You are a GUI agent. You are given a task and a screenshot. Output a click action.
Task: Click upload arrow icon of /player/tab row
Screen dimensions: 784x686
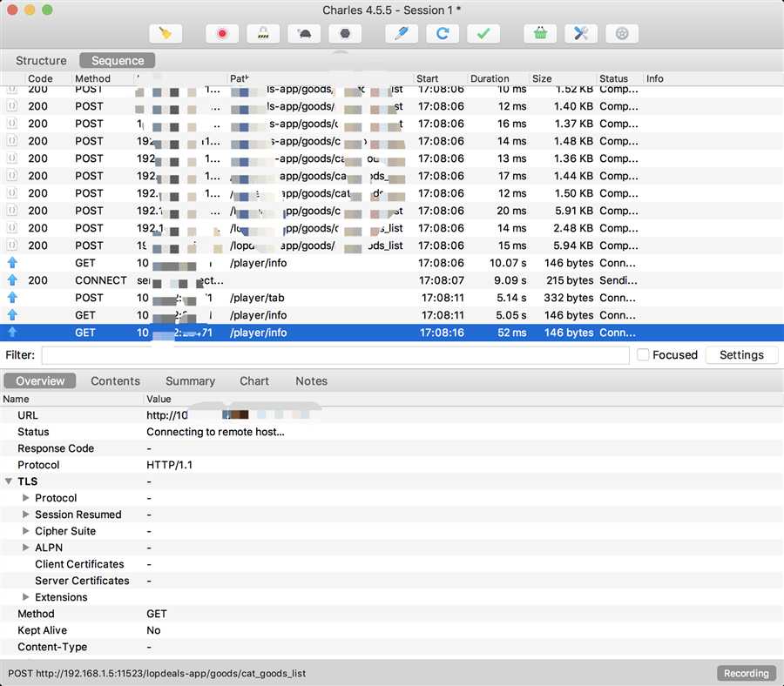point(12,298)
